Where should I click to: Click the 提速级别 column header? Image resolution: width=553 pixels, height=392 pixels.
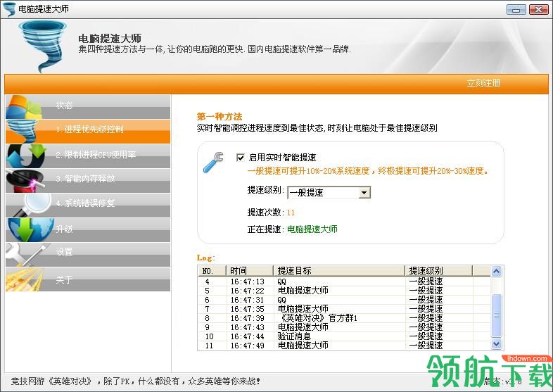point(438,271)
